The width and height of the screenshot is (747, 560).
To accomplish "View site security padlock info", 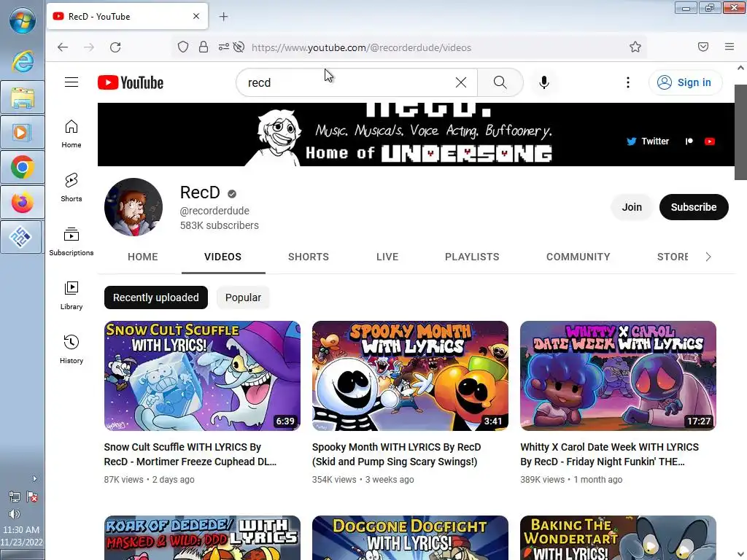I will coord(204,47).
